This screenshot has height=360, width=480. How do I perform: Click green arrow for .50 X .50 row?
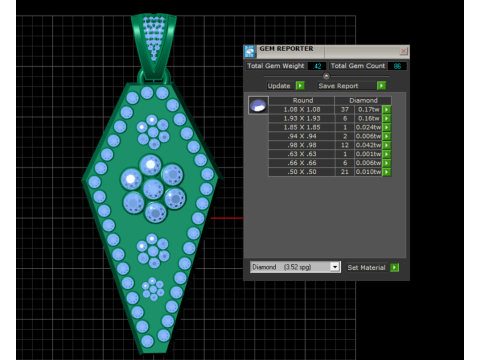pos(386,172)
